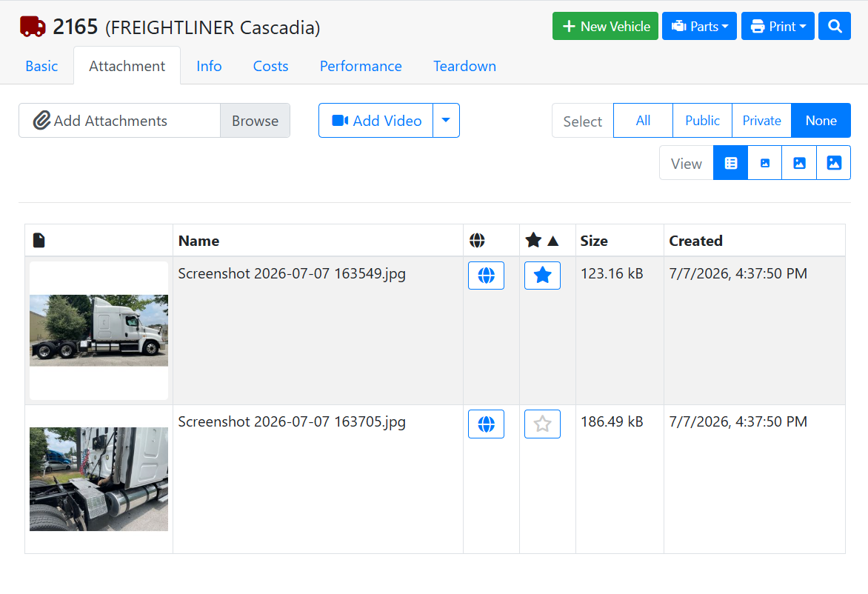The image size is (868, 594).
Task: Open the truck side-view thumbnail
Action: [x=99, y=330]
